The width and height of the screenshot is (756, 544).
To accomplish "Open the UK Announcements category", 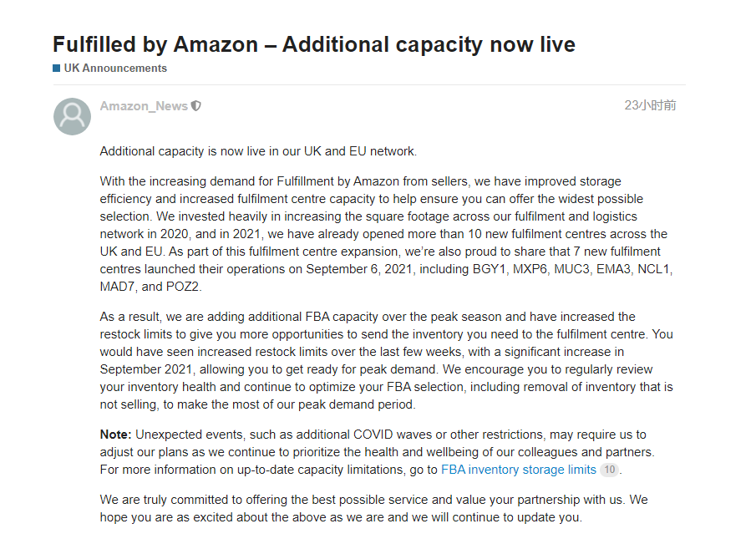I will click(115, 69).
